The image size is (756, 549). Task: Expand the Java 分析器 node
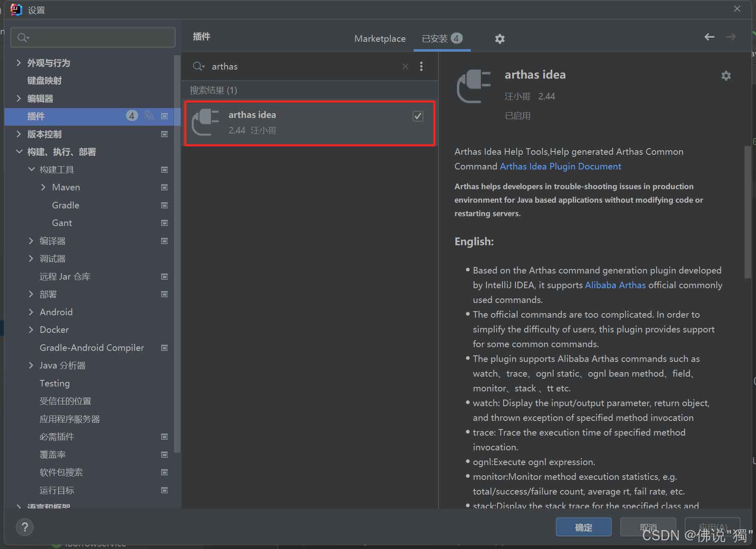click(x=31, y=365)
